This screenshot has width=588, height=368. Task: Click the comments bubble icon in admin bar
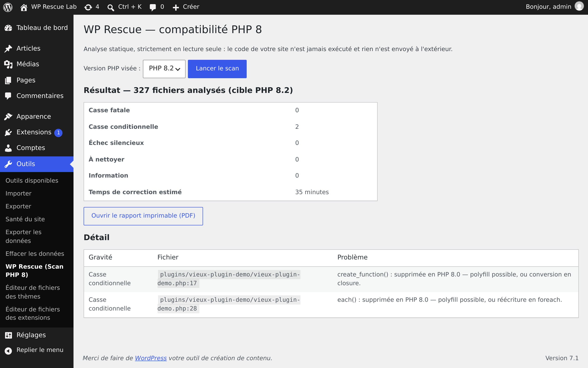[153, 7]
